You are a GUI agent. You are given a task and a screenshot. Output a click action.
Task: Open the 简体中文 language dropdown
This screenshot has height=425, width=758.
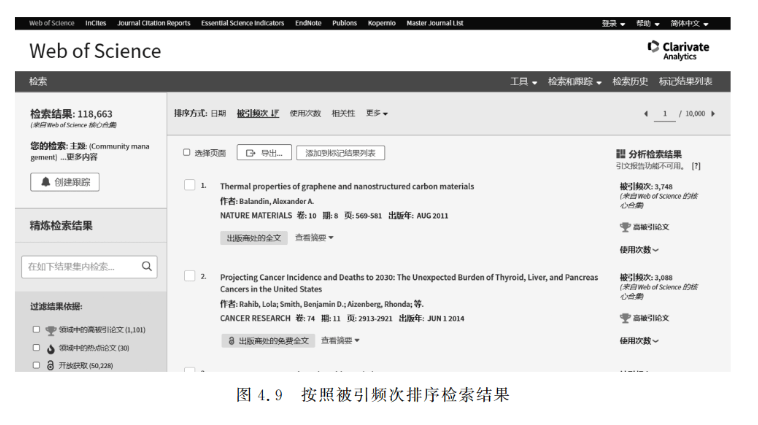(x=689, y=23)
